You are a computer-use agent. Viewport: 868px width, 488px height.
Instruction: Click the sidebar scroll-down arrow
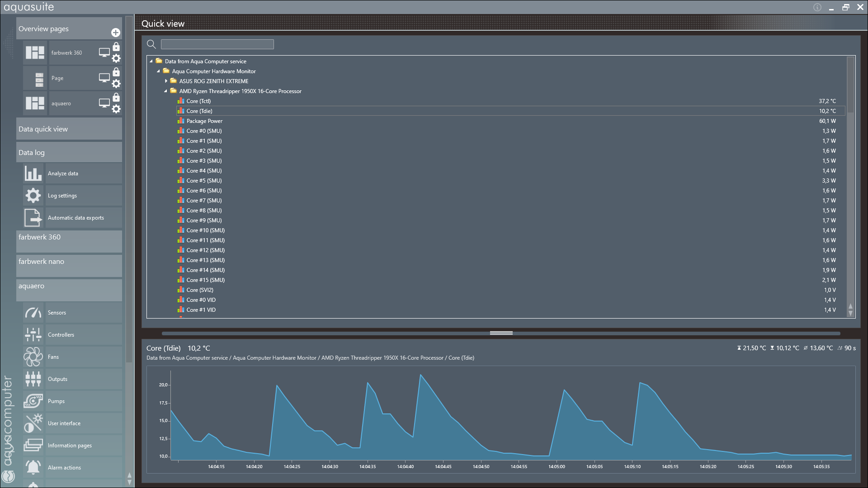(129, 483)
